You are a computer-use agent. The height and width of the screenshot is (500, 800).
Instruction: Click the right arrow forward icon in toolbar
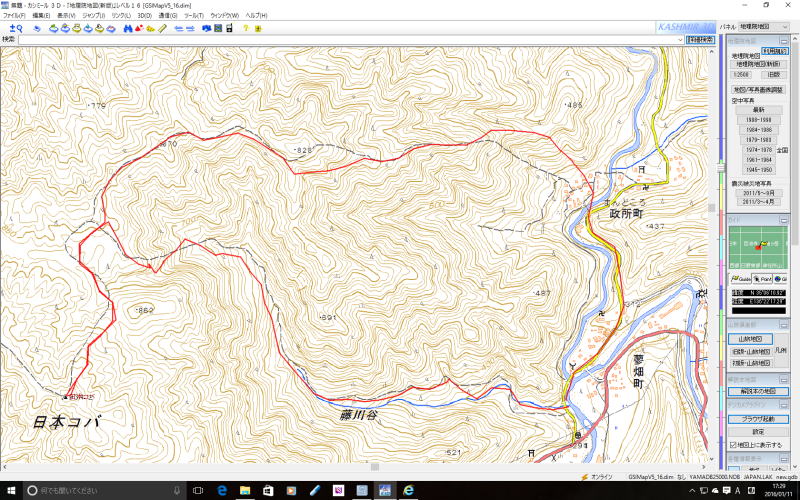[x=190, y=28]
